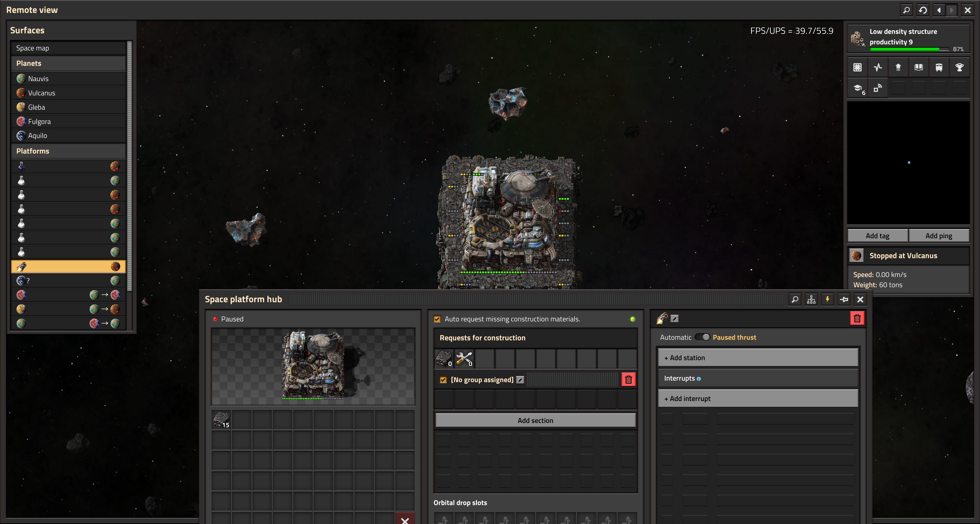This screenshot has height=524, width=980.
Task: Open the bonuses up-arrow icon
Action: click(898, 67)
